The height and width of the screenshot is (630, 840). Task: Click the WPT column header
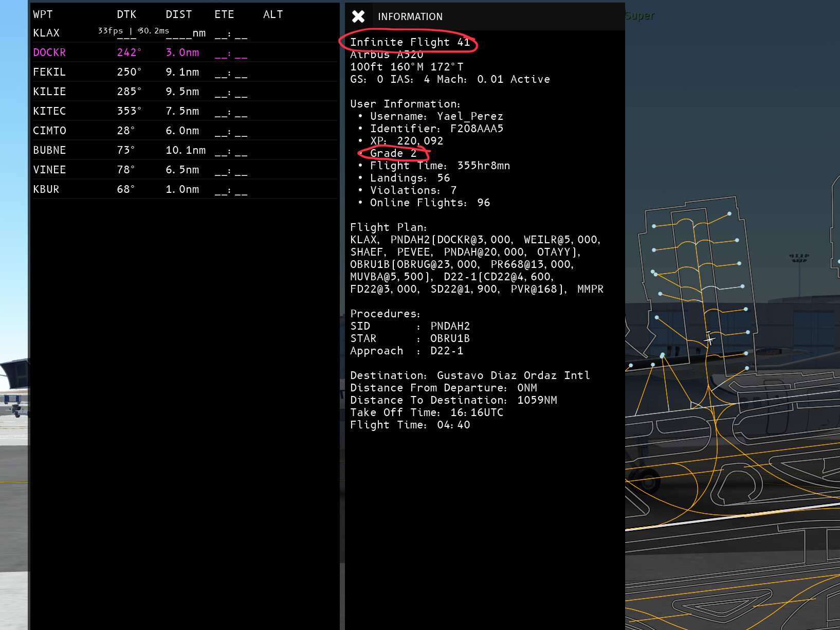[x=43, y=14]
